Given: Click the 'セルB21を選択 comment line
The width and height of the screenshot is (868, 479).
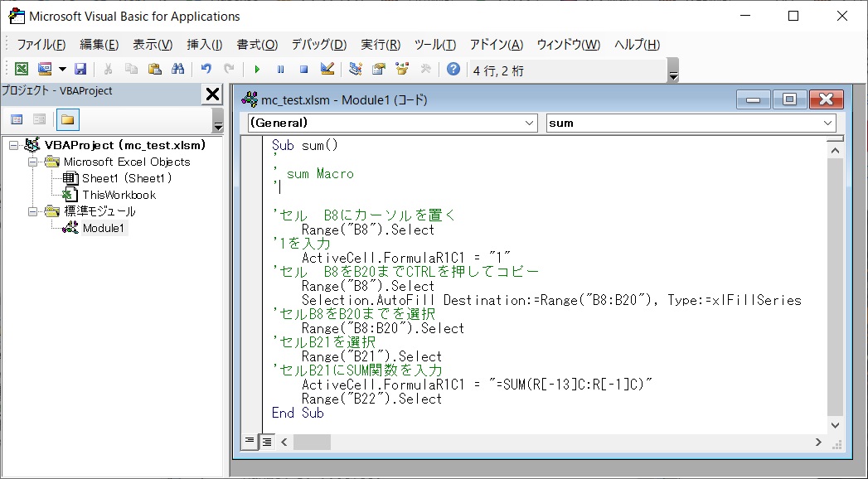Looking at the screenshot, I should (x=324, y=342).
